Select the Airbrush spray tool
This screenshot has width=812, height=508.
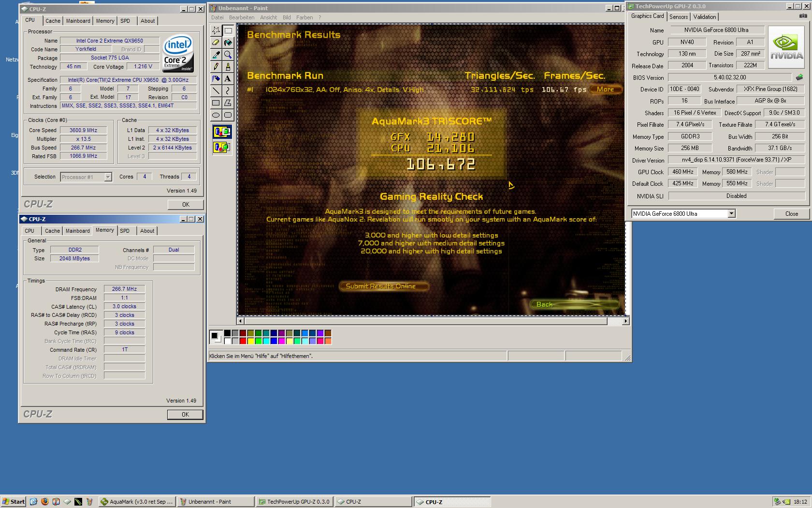tap(216, 79)
